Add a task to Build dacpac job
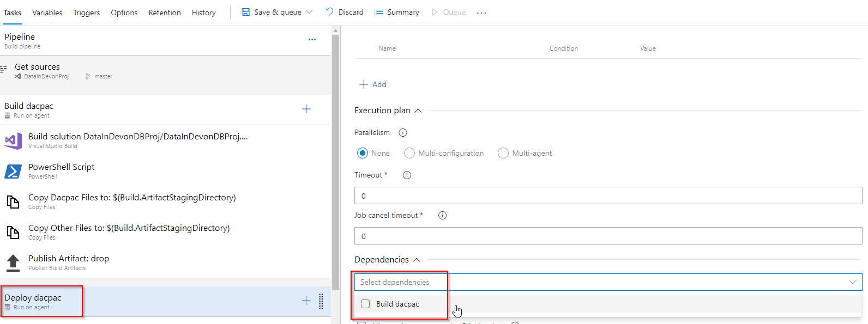The height and width of the screenshot is (324, 868). pyautogui.click(x=306, y=109)
